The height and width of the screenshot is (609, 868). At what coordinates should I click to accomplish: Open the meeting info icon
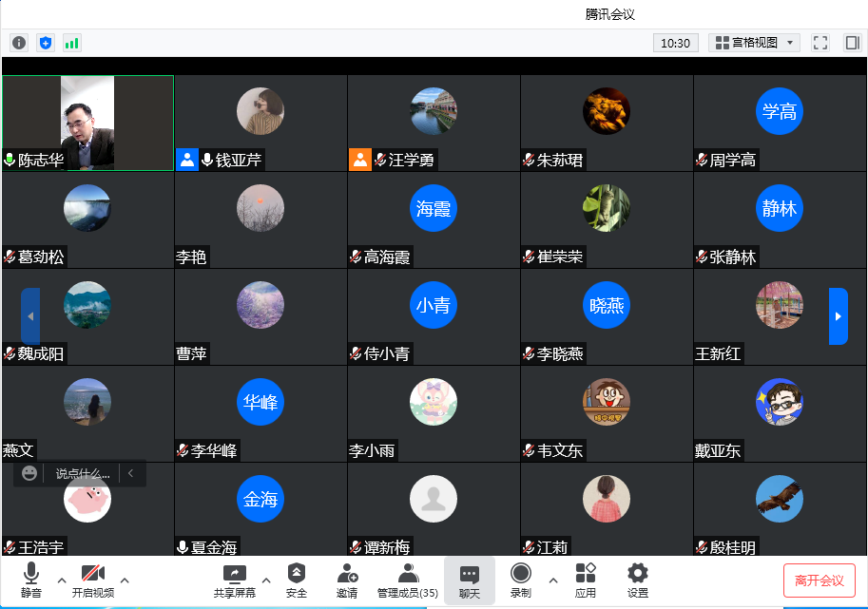coord(19,43)
